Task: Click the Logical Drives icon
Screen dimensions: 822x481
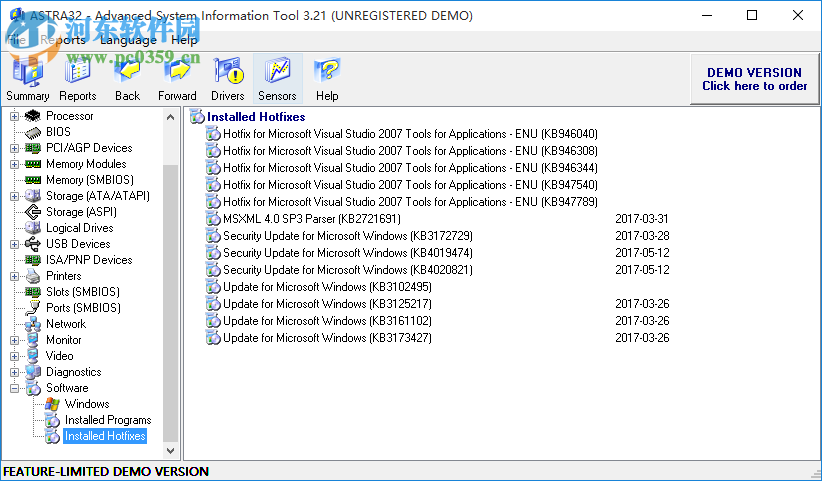Action: tap(33, 228)
